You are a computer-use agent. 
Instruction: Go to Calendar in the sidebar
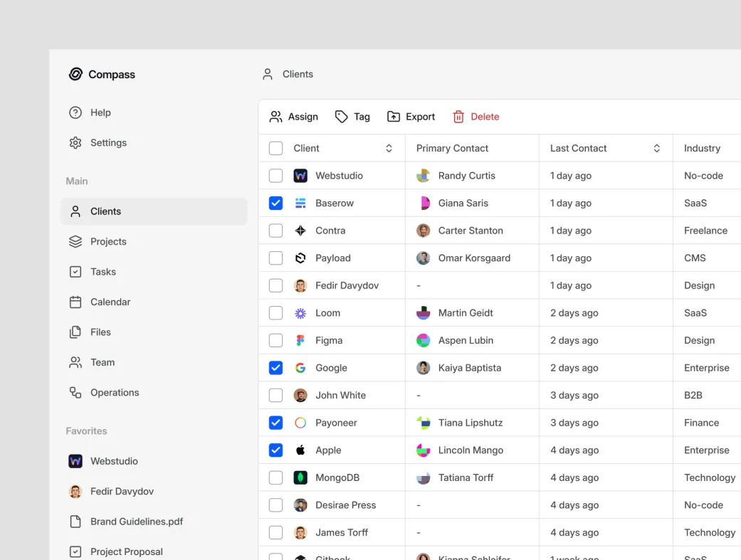click(110, 302)
